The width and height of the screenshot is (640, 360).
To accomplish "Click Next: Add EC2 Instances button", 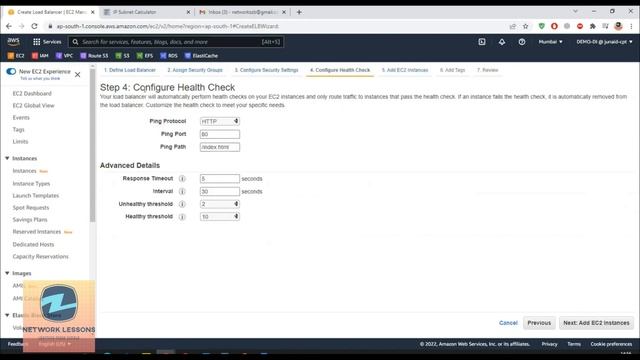I will click(x=596, y=323).
